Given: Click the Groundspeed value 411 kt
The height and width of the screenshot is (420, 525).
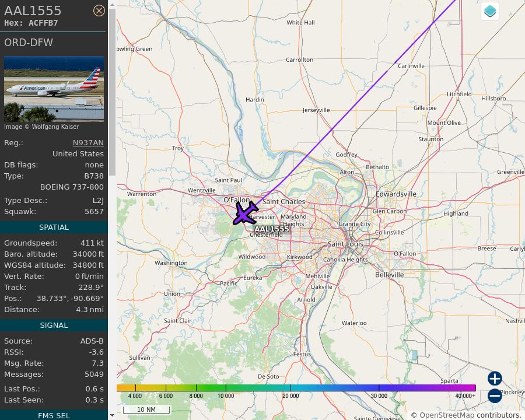Looking at the screenshot, I should (x=92, y=243).
